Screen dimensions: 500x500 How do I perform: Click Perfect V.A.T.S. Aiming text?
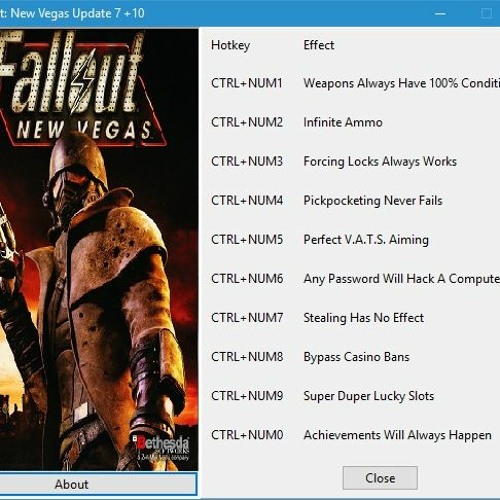(366, 240)
